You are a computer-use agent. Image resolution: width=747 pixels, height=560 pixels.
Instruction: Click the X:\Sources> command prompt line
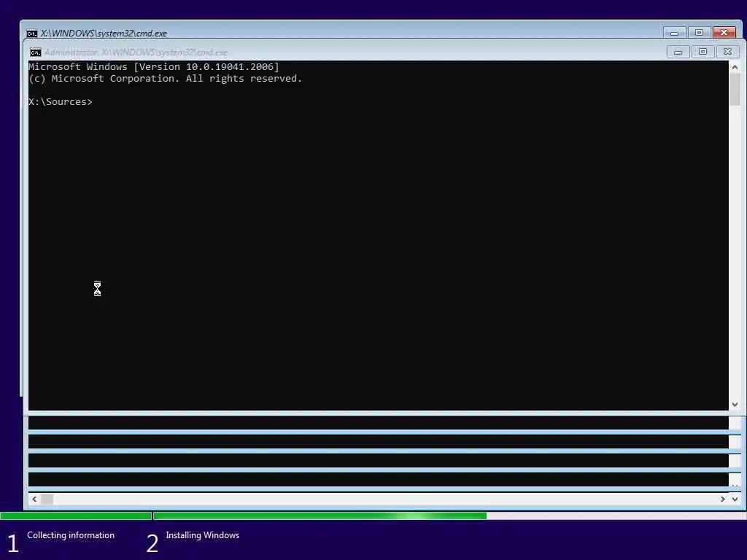tap(61, 102)
